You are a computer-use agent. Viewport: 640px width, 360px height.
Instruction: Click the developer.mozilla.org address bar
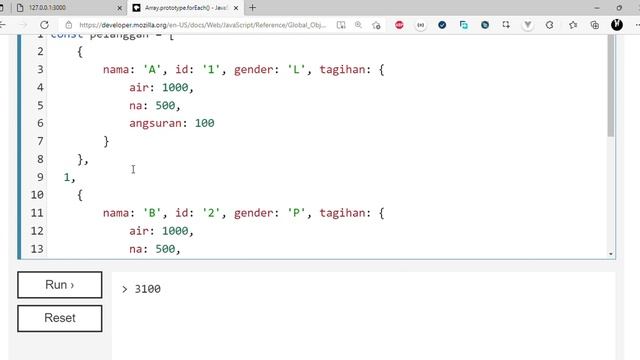(203, 25)
